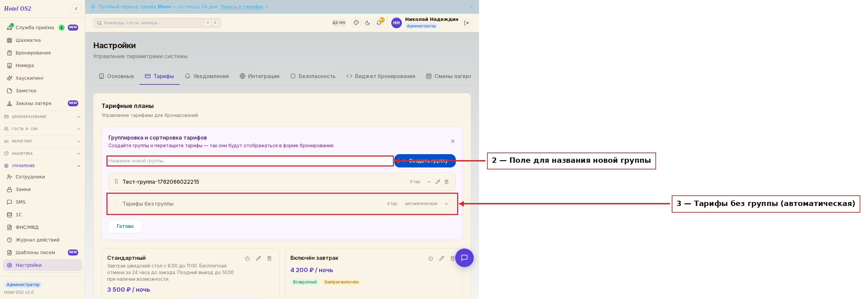Close the Группировка и сортировка тарифов panel
Viewport: 868px width, 299px height.
452,141
